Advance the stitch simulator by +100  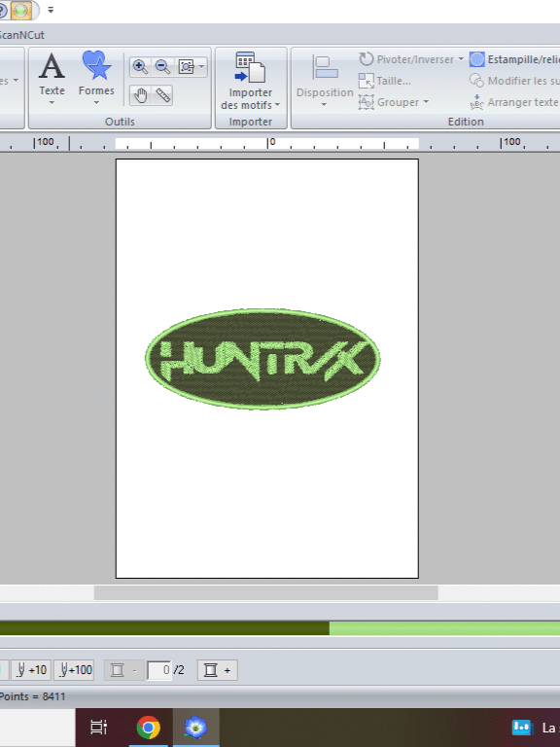click(x=74, y=670)
